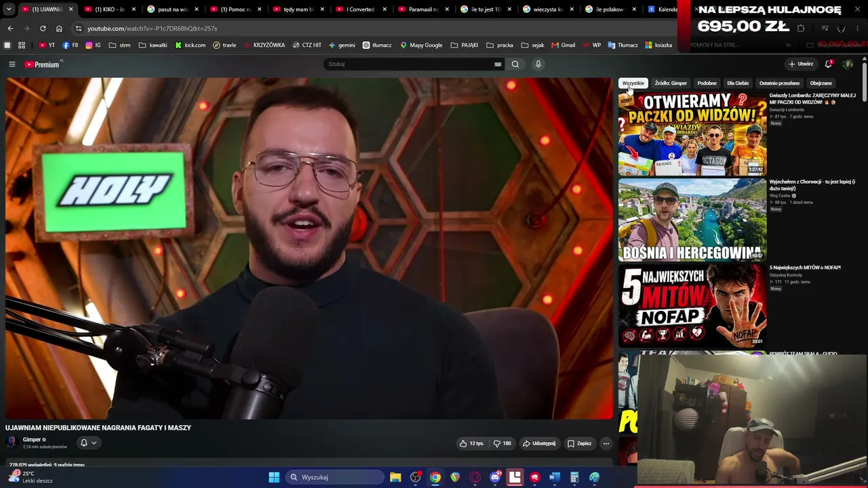Open the gemini bookmark

(x=342, y=45)
